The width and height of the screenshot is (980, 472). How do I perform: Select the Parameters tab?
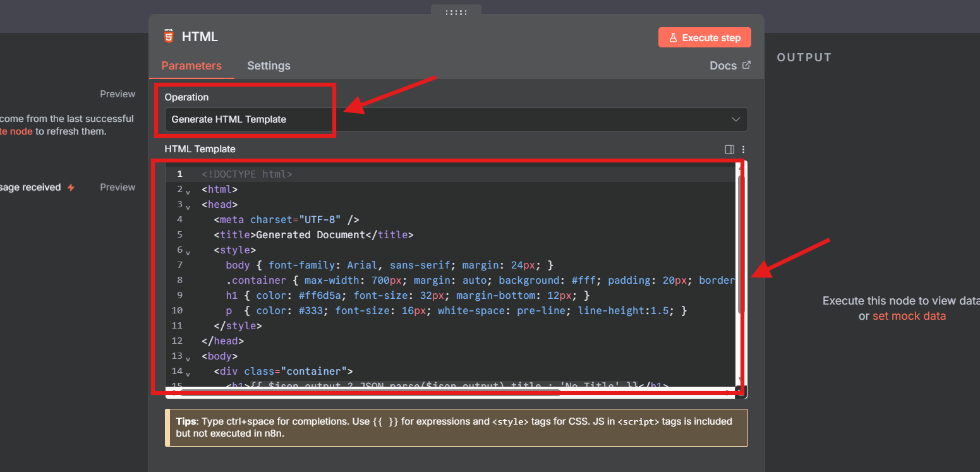[191, 66]
